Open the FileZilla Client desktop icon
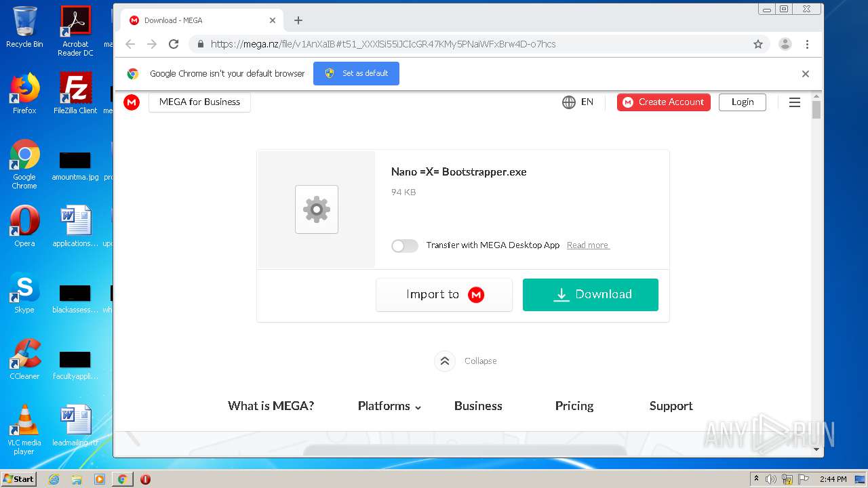This screenshot has width=868, height=488. tap(75, 94)
